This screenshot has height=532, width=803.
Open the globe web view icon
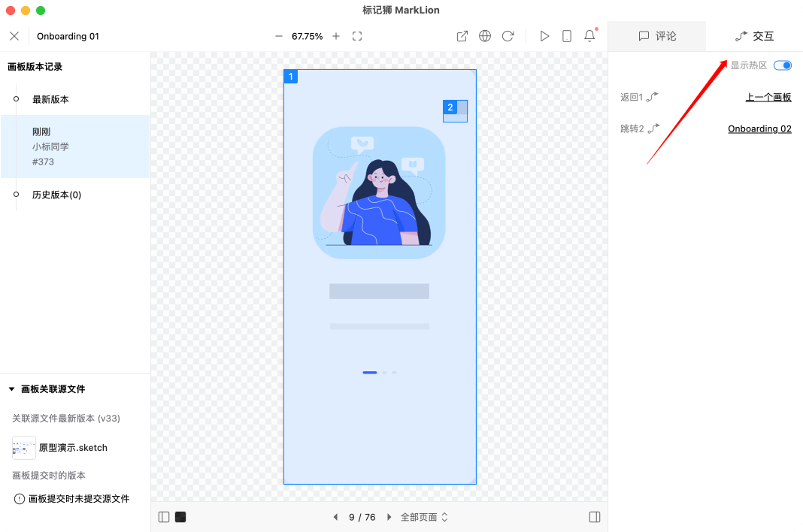(x=485, y=36)
